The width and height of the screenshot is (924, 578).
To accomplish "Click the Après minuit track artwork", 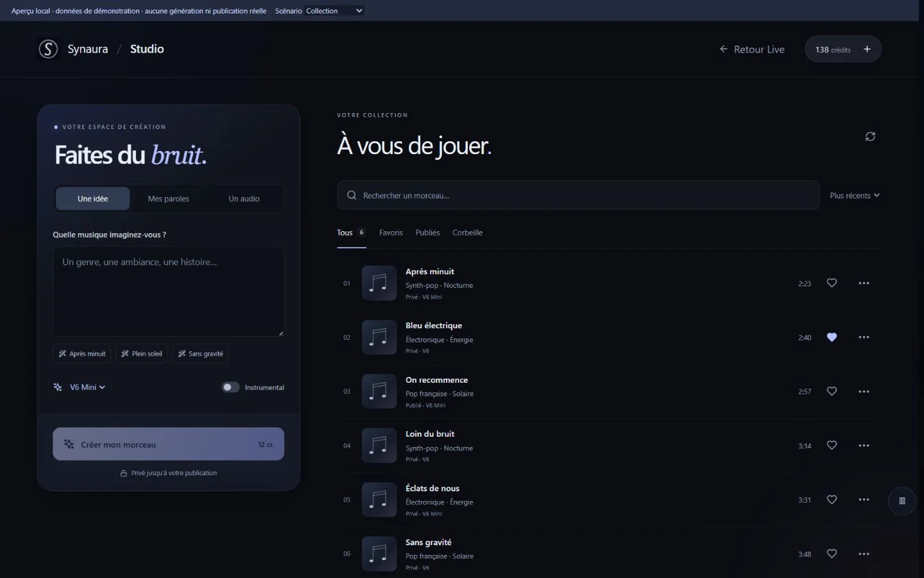I will click(379, 283).
